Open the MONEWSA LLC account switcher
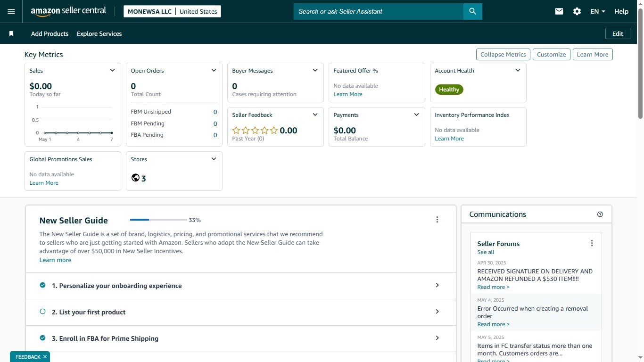This screenshot has height=362, width=644. coord(172,11)
